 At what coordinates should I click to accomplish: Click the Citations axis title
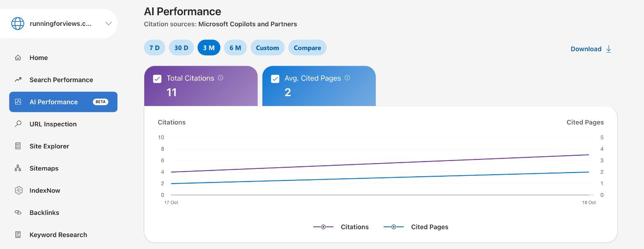click(172, 122)
